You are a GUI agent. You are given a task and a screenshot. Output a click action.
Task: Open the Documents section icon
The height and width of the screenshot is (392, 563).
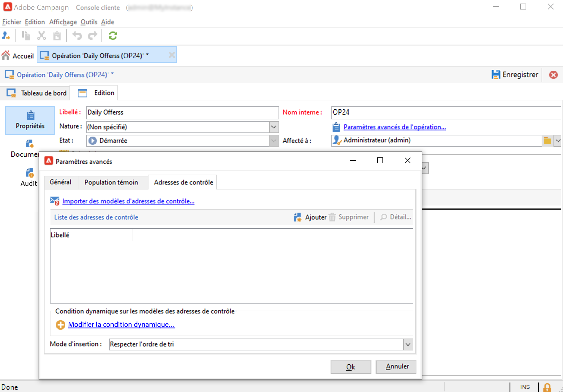[x=30, y=144]
